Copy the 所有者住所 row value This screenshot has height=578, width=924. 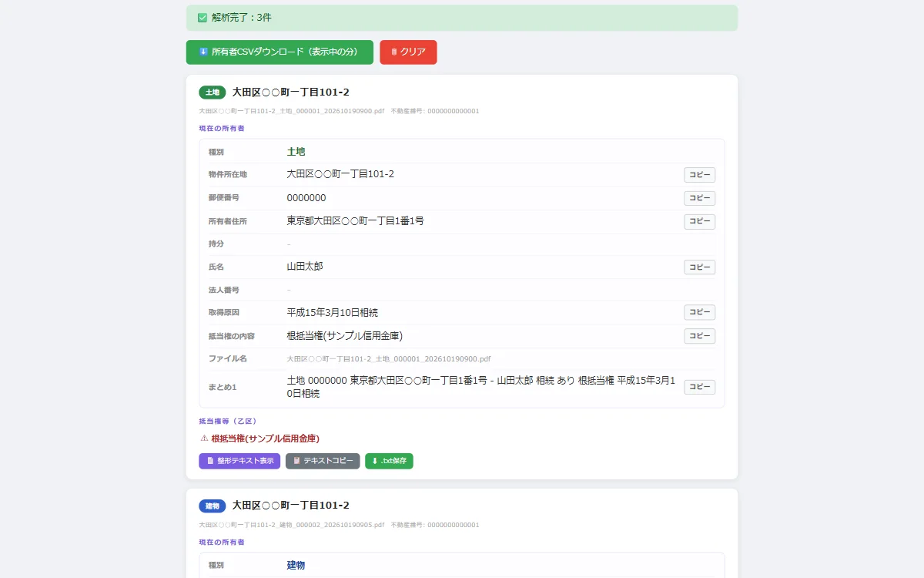tap(699, 221)
